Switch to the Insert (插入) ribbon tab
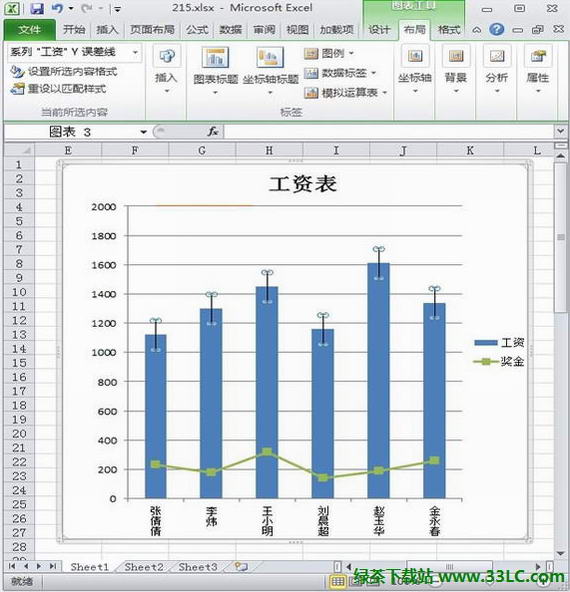570x592 pixels. 107,30
